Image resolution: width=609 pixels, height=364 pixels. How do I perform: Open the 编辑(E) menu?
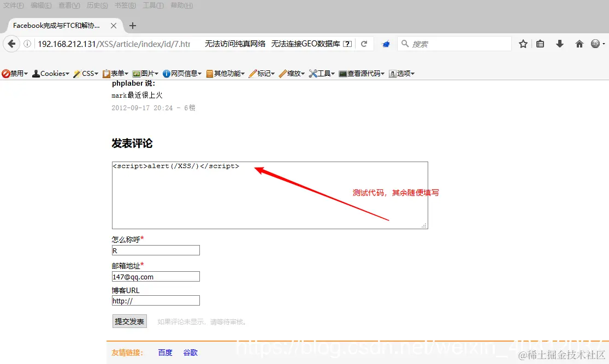pyautogui.click(x=41, y=5)
